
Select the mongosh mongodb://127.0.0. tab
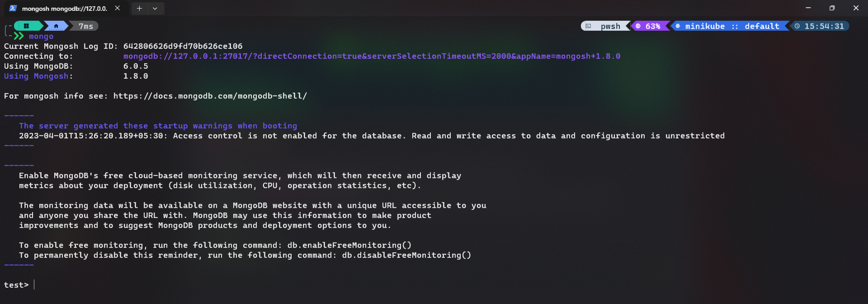pos(64,8)
